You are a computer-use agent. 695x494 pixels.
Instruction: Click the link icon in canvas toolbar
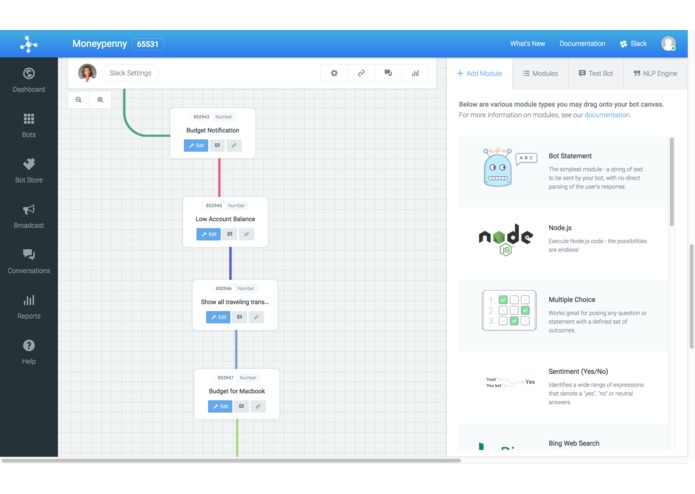click(x=361, y=73)
